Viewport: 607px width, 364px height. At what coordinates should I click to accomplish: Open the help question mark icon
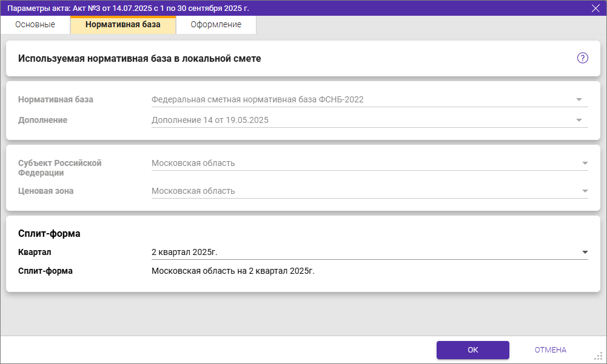click(583, 58)
